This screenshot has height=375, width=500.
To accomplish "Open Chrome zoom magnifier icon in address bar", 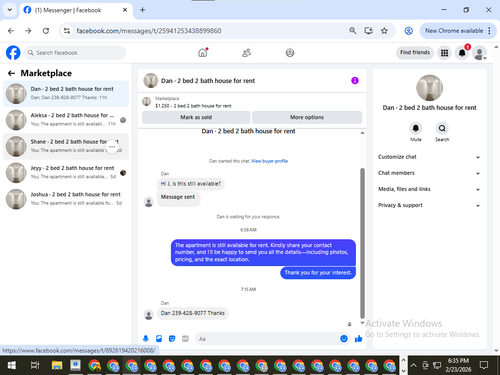I will tap(353, 31).
